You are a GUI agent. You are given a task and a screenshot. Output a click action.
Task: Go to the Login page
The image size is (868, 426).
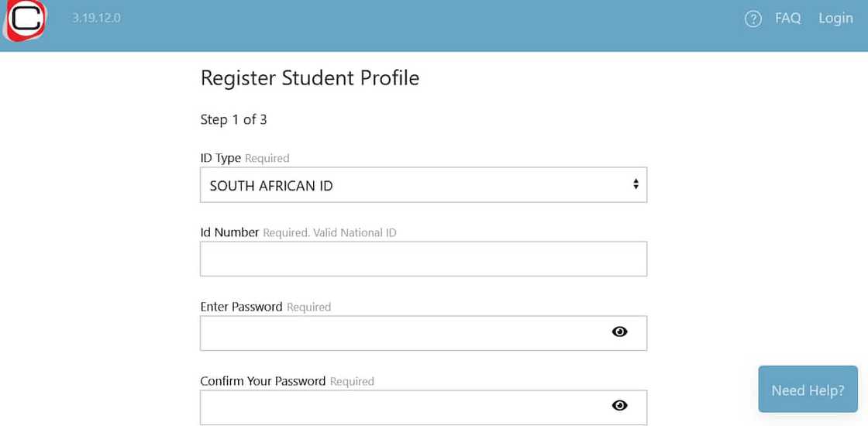(x=835, y=19)
